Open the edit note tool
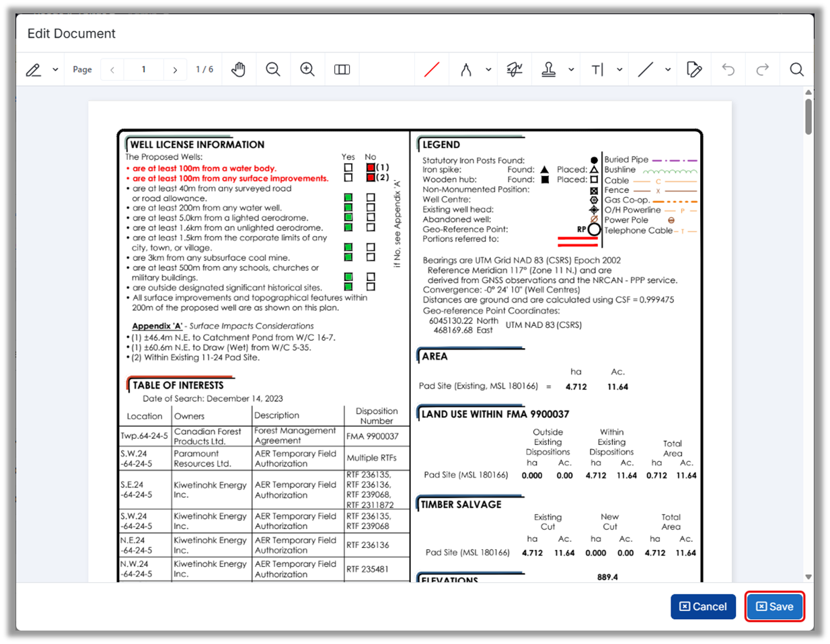830x644 pixels. point(694,69)
